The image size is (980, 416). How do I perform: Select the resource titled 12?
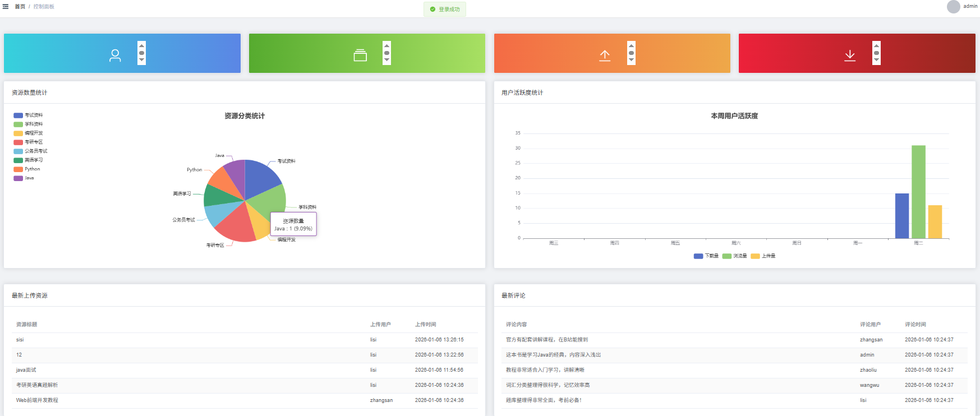(19, 355)
